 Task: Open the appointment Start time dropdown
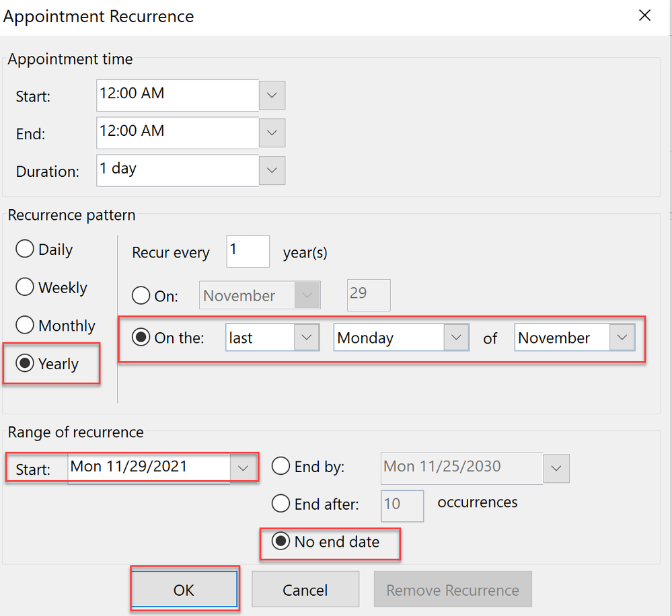pyautogui.click(x=272, y=95)
